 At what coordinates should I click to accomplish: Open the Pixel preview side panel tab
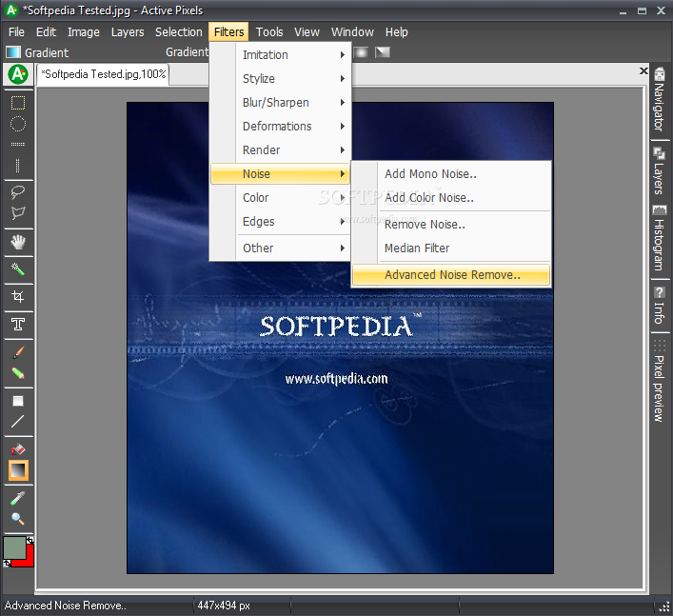pos(660,381)
